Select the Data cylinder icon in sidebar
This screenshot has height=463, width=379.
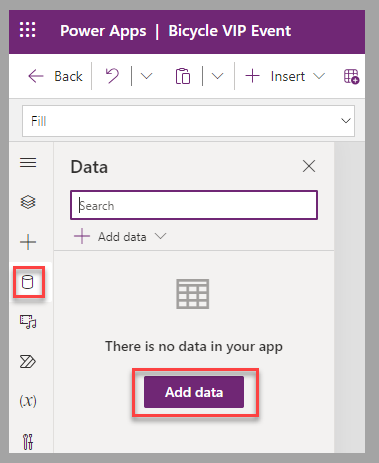coord(27,282)
